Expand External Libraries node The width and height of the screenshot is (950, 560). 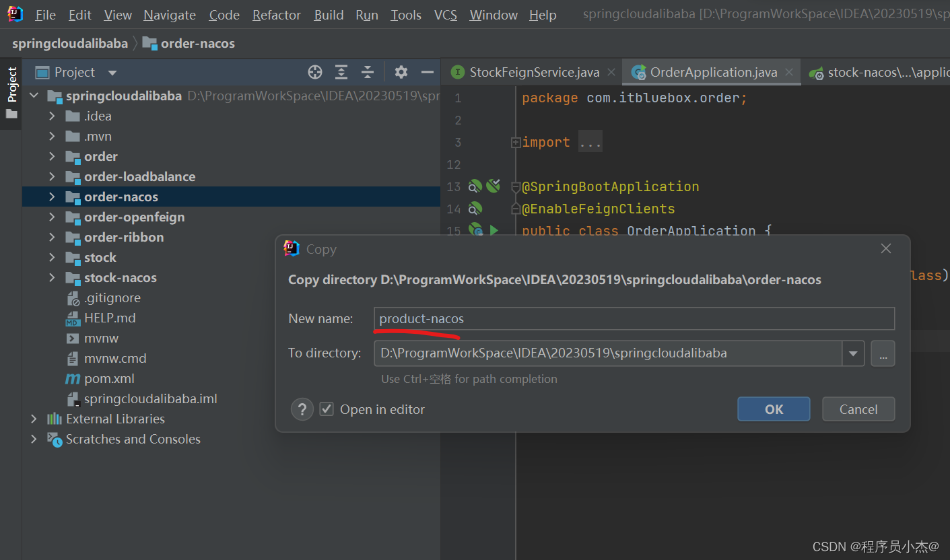tap(34, 419)
